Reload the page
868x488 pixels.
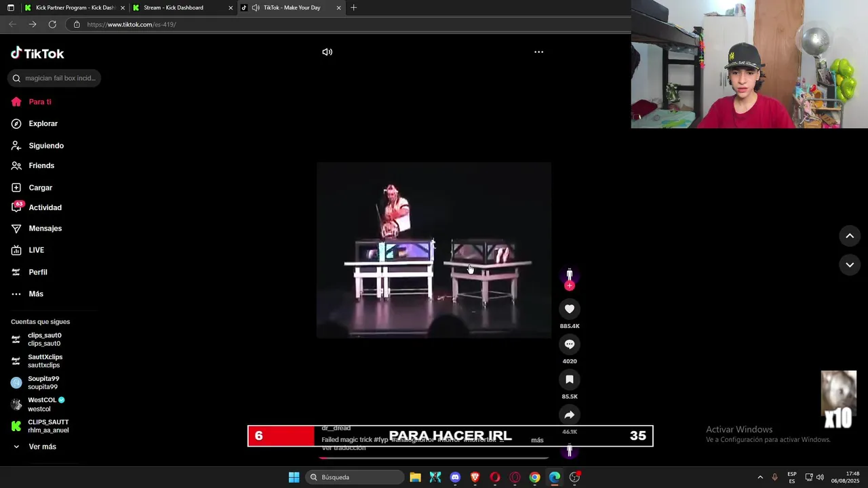coord(52,24)
